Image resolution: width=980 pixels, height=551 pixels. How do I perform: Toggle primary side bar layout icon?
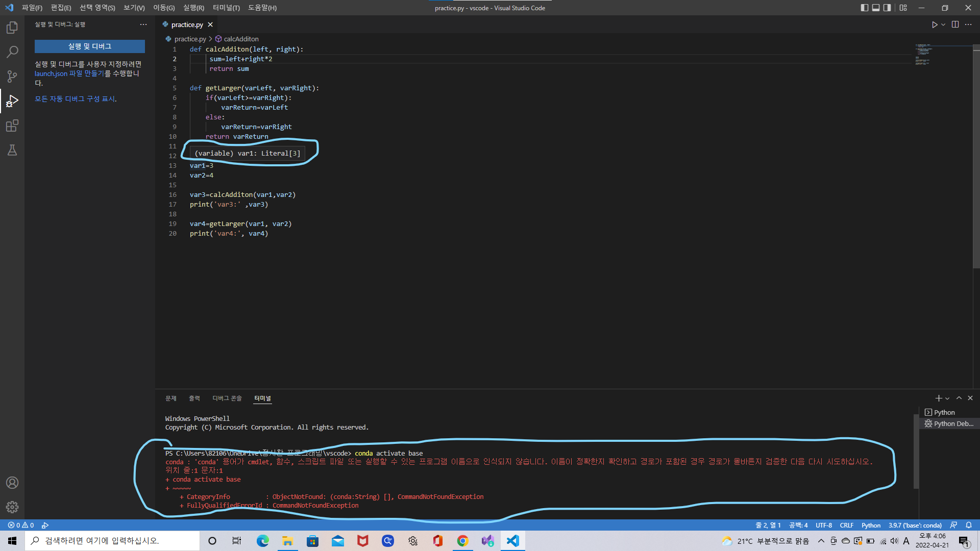coord(865,8)
